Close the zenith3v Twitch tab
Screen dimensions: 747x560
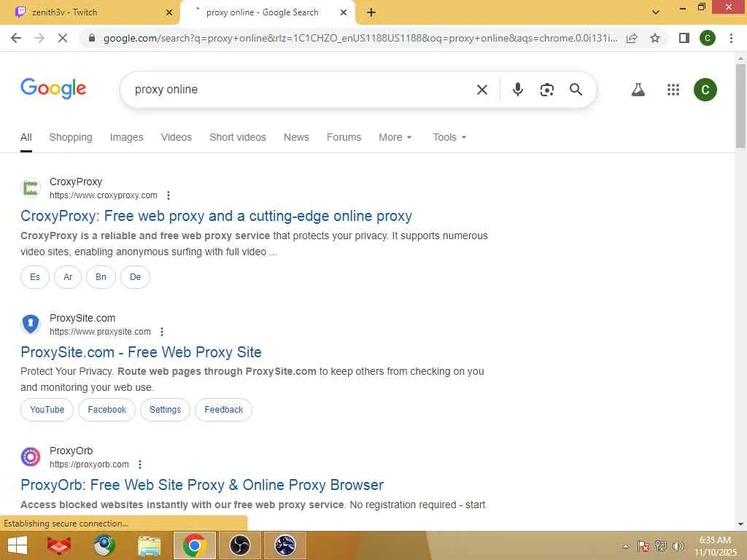click(x=169, y=13)
